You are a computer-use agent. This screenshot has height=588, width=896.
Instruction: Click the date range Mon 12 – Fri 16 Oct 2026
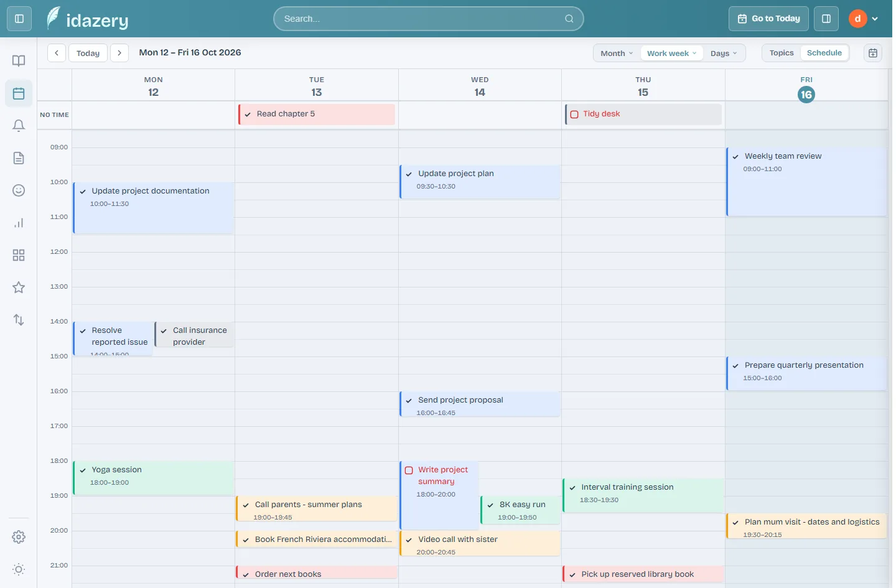tap(190, 53)
